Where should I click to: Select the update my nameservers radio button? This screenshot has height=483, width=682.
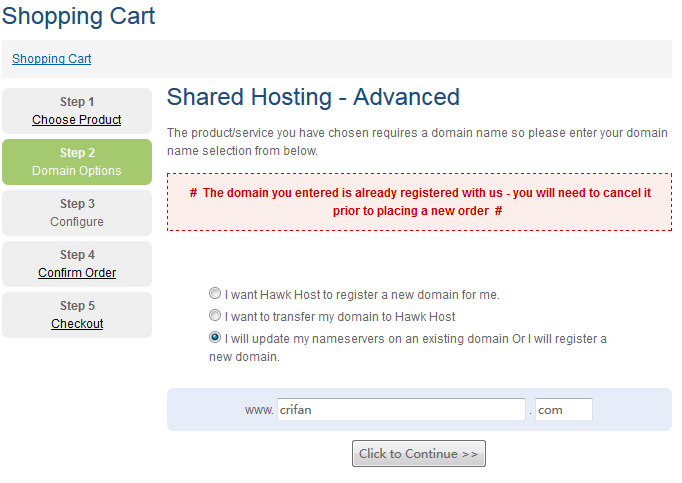tap(215, 338)
